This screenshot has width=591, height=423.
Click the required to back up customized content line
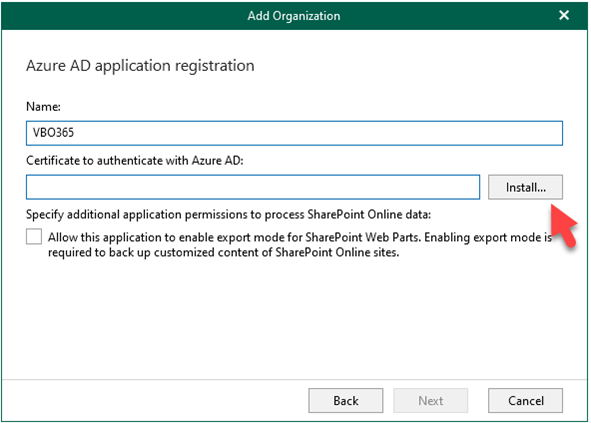tap(224, 252)
